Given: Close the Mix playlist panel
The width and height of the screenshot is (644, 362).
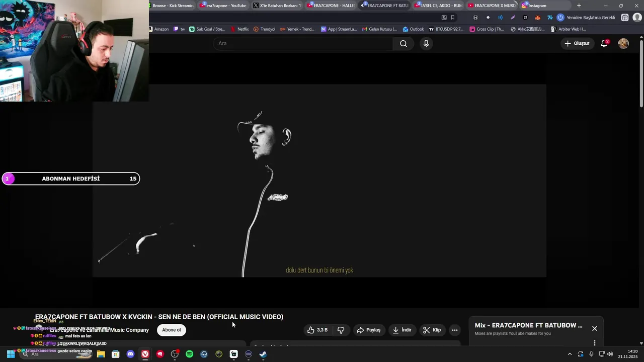Looking at the screenshot, I should coord(595,328).
